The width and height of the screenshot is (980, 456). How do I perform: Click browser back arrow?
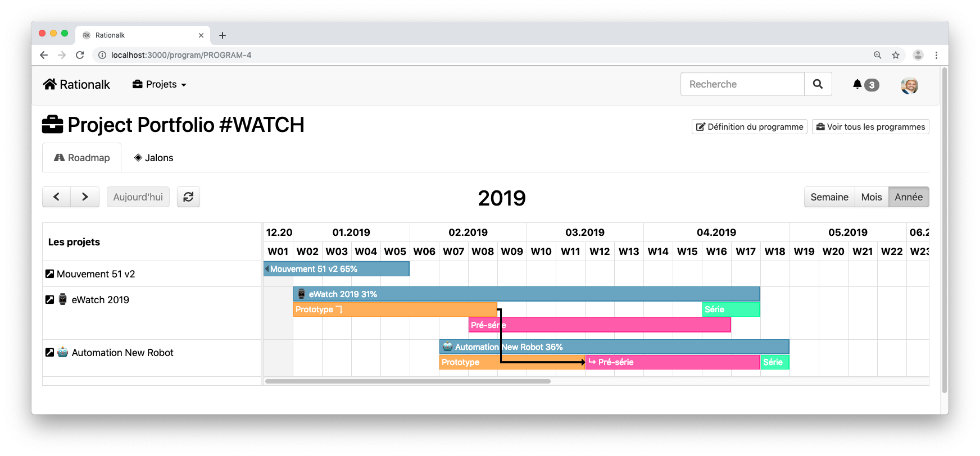pyautogui.click(x=44, y=55)
